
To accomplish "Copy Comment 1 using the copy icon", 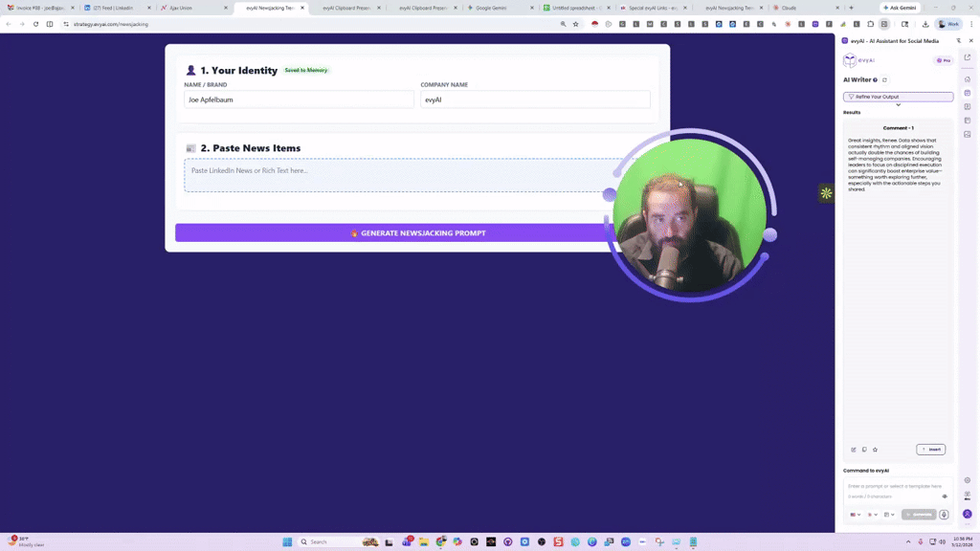I will click(864, 450).
